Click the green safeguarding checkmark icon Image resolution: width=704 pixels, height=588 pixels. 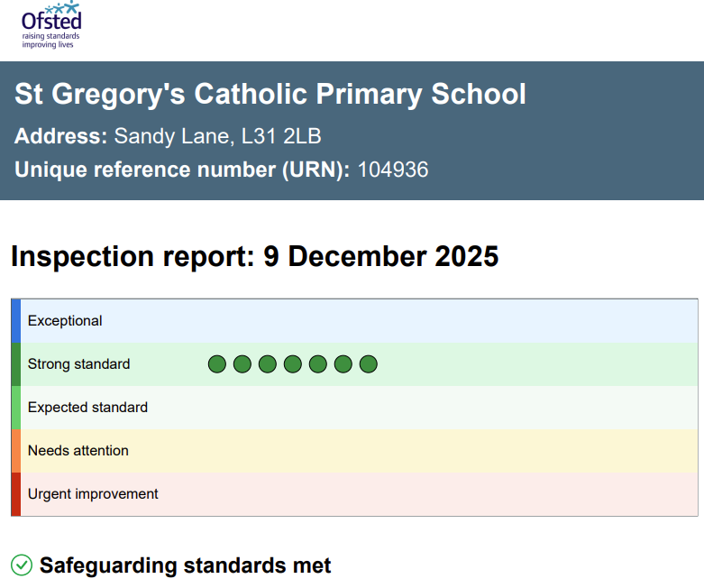[x=21, y=565]
